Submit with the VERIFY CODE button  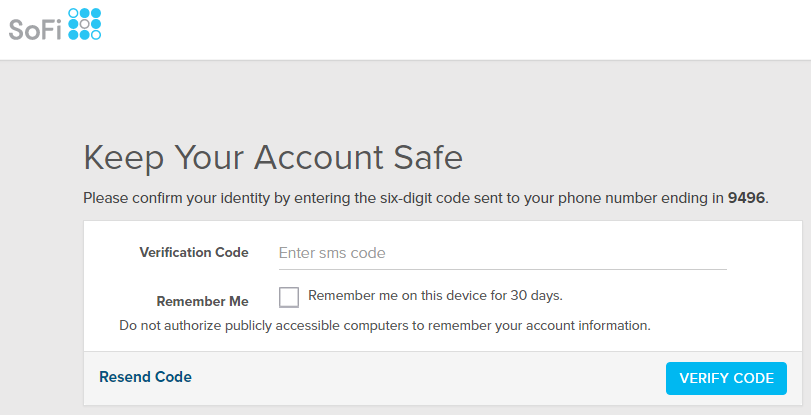(726, 378)
